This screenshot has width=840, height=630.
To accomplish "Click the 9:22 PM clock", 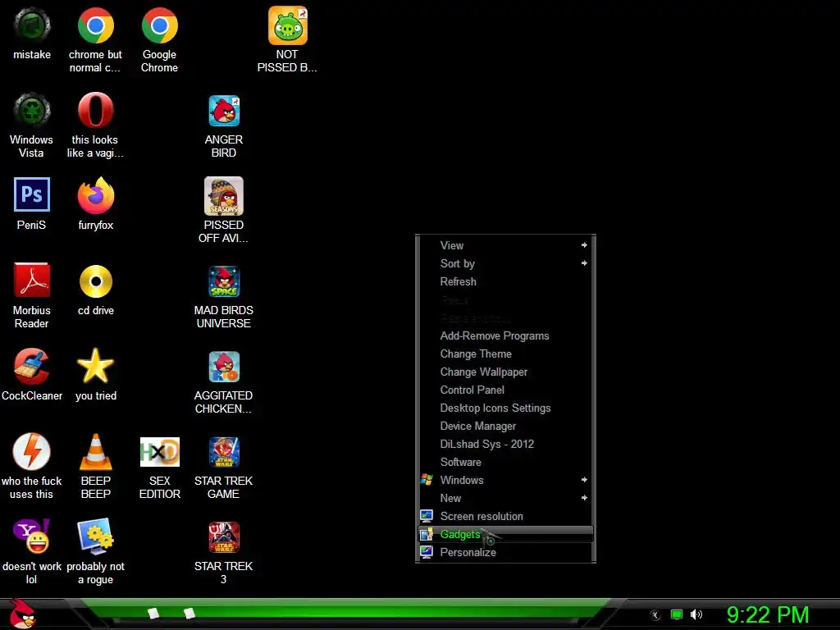I will click(768, 614).
